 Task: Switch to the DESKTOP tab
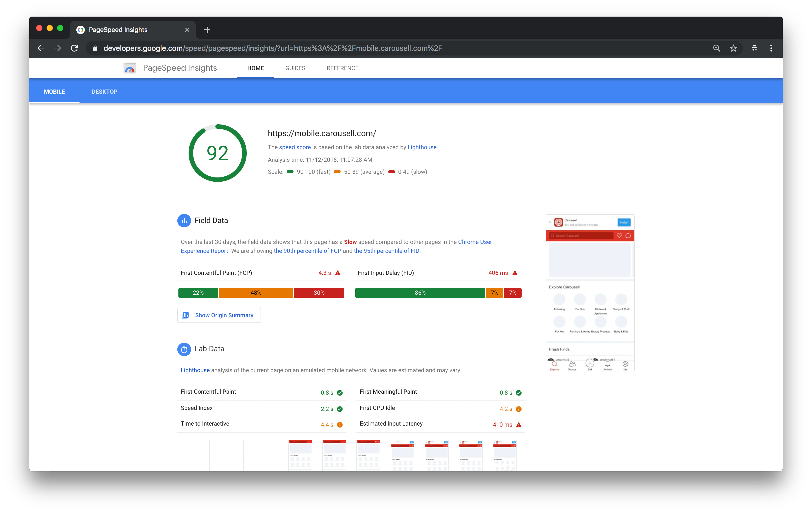pos(105,91)
